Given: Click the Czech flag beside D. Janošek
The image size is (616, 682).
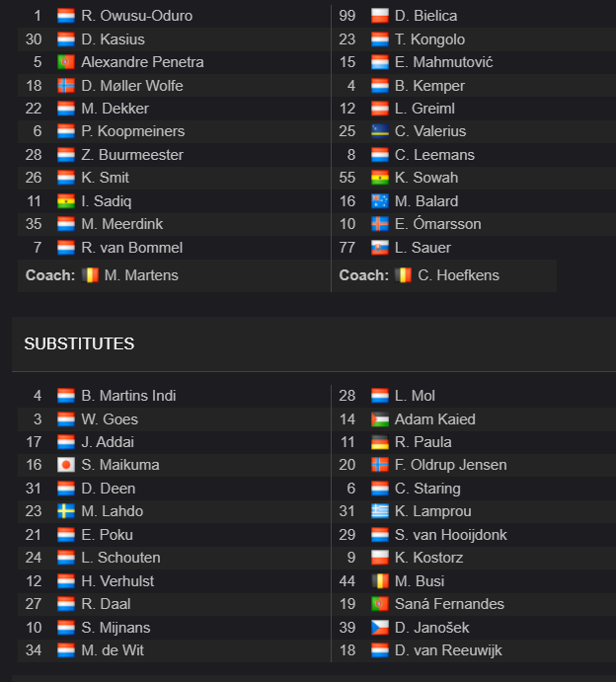Looking at the screenshot, I should (380, 627).
